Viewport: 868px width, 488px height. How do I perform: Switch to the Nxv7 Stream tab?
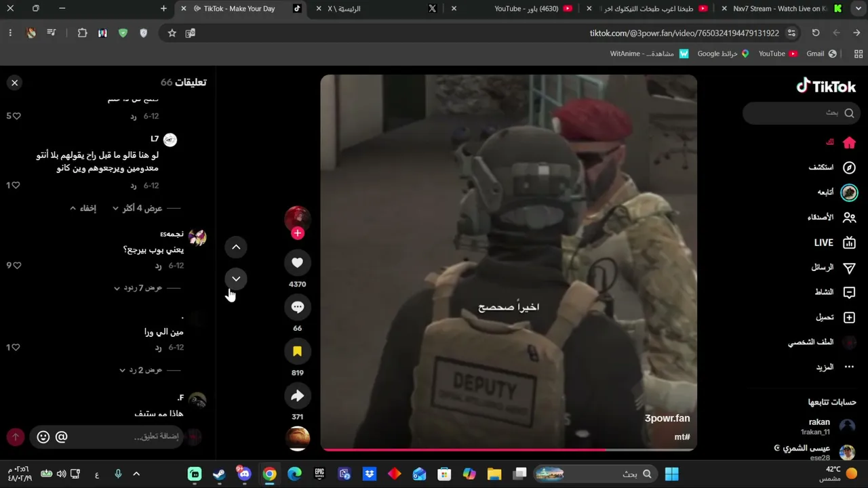(x=783, y=9)
